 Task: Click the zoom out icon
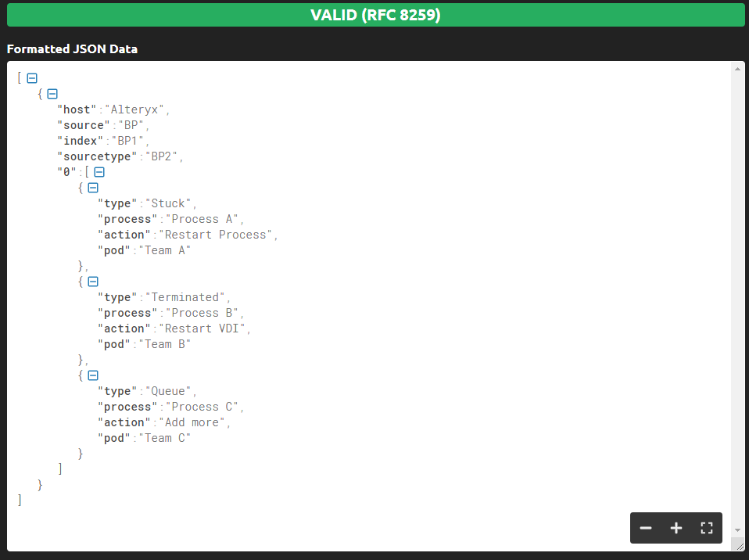pyautogui.click(x=646, y=527)
